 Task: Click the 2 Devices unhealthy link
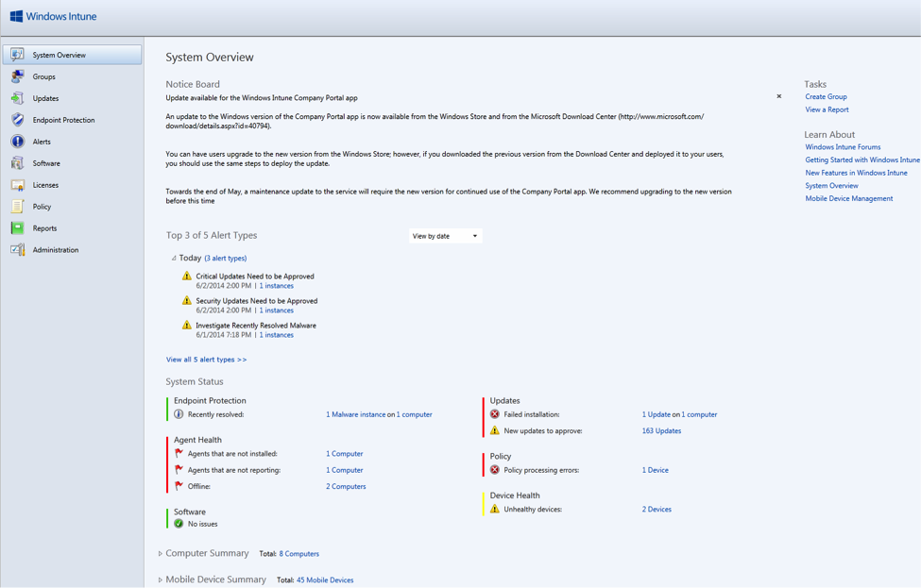point(657,510)
